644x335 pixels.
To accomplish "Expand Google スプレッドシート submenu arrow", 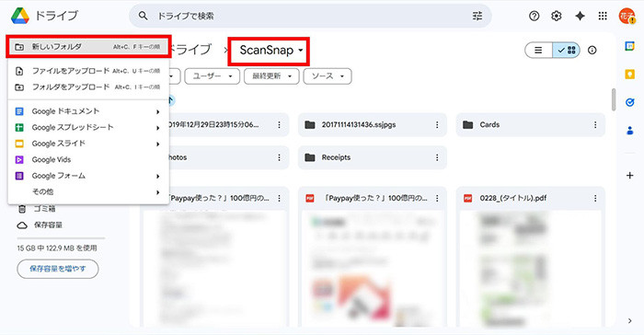I will click(x=157, y=128).
